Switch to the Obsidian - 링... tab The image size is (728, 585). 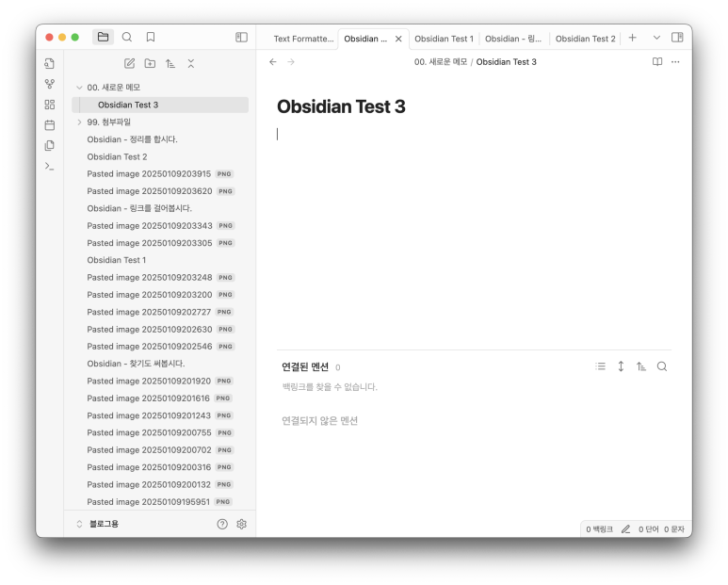point(513,39)
